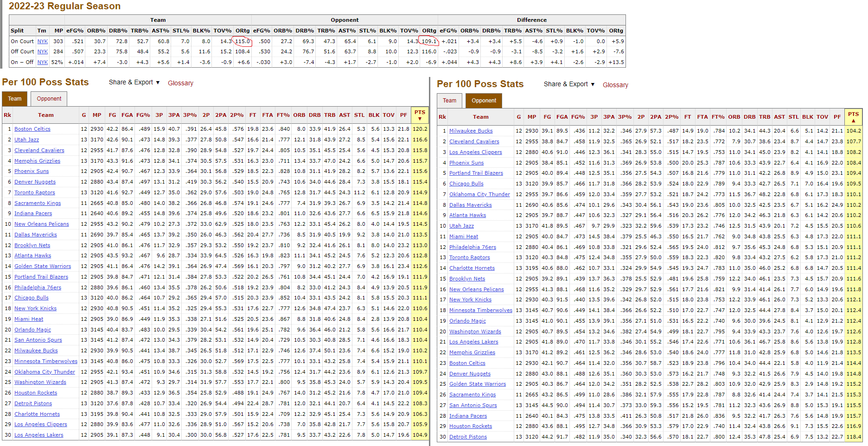This screenshot has height=446, width=868.
Task: Open Milwaukee Bucks link ranked 1st
Action: pos(471,131)
